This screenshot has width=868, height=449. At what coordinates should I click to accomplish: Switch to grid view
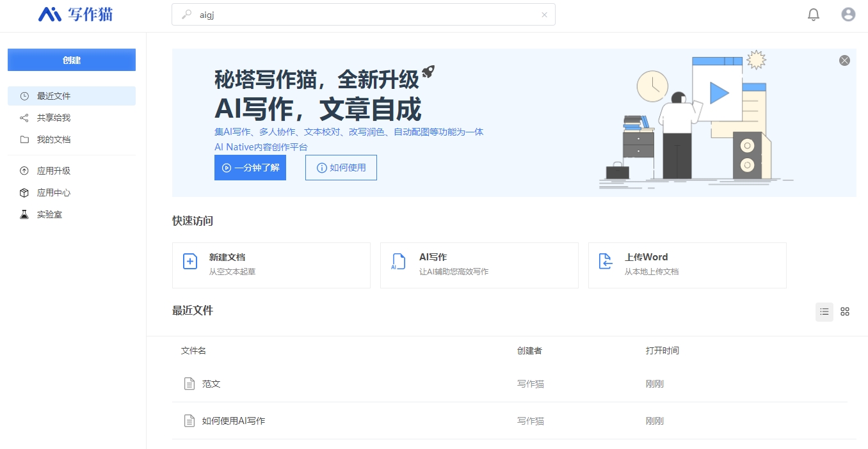click(x=845, y=311)
